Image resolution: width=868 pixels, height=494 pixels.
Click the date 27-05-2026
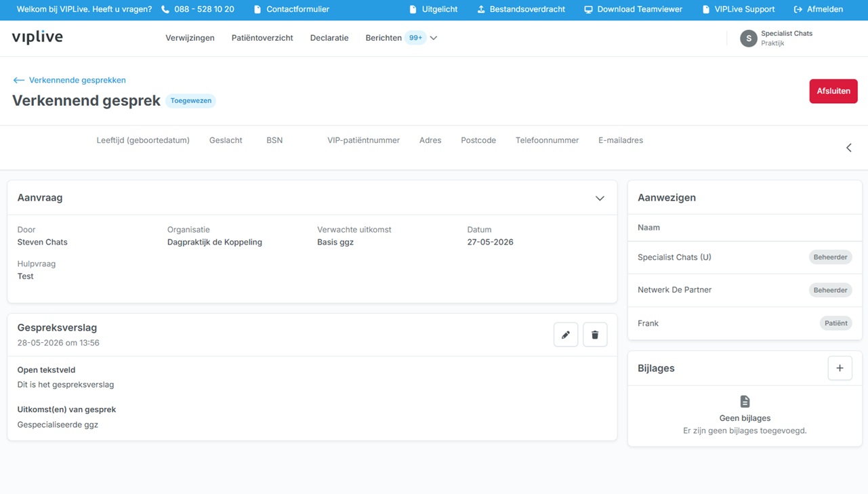(490, 242)
